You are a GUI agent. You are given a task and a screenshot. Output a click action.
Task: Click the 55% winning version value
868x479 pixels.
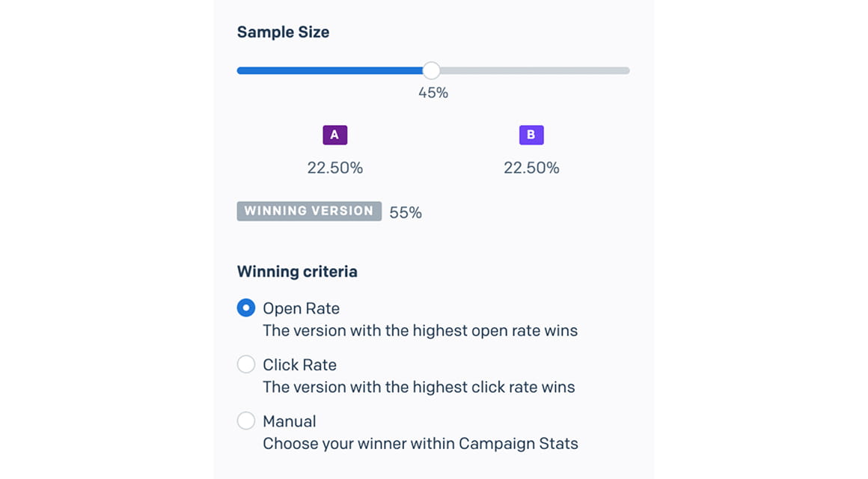tap(406, 213)
